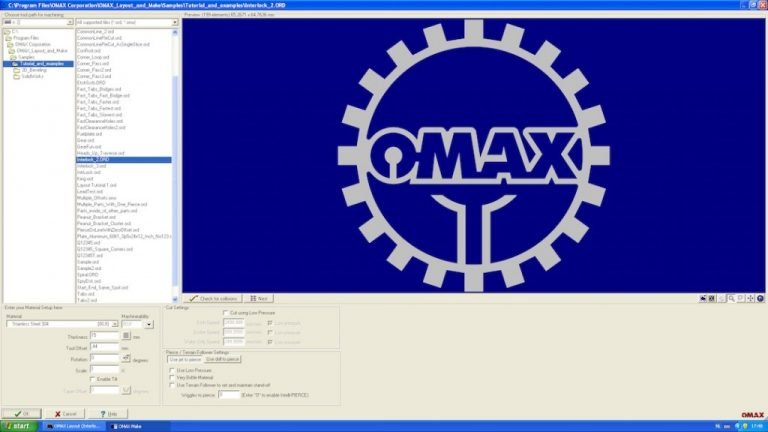Viewport: 768px width, 432px height.
Task: Confirm with the OK button
Action: click(x=22, y=414)
